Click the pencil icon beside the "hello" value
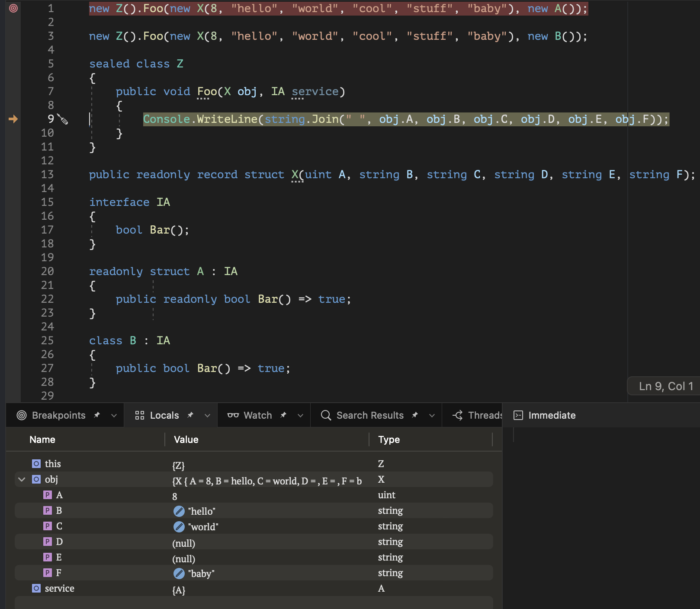 click(179, 511)
